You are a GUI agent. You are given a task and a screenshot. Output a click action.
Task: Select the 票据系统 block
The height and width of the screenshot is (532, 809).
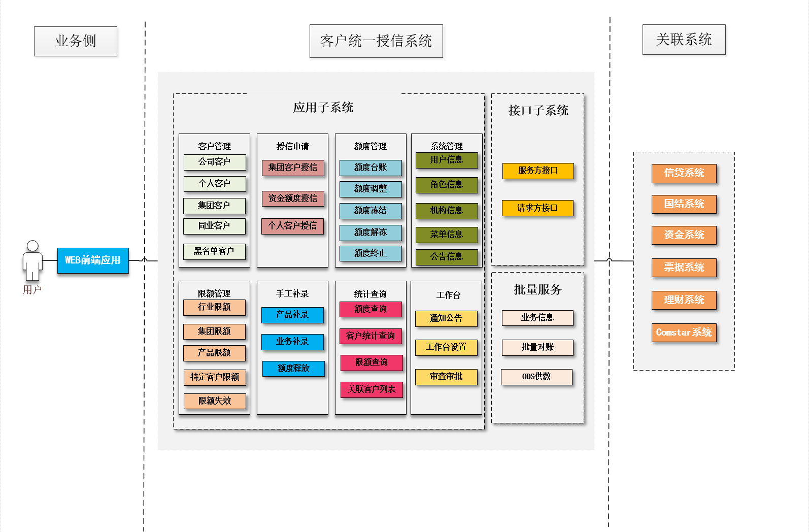coord(684,268)
